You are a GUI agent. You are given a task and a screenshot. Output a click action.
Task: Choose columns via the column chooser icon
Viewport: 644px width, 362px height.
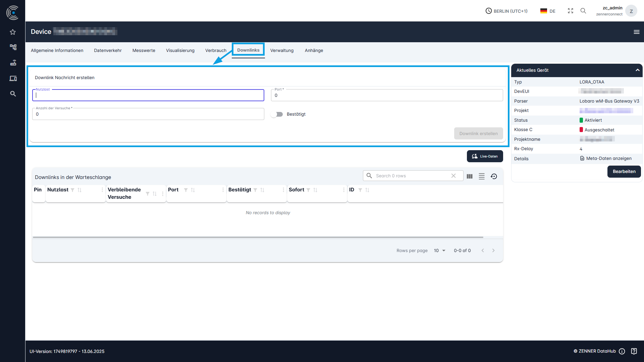[470, 176]
